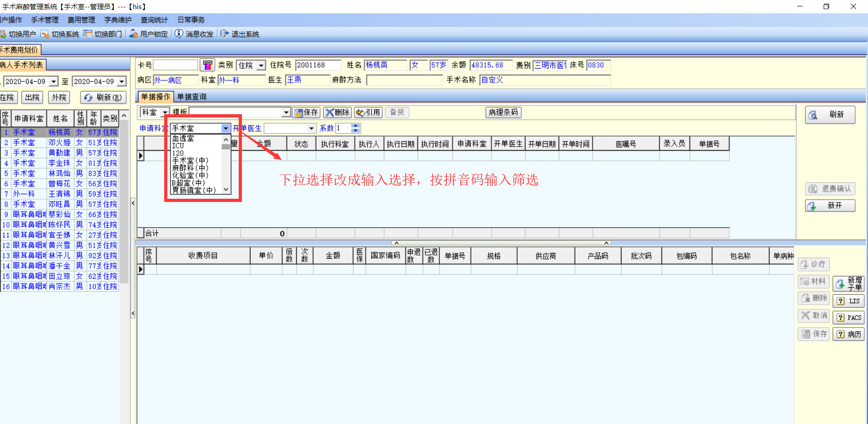The width and height of the screenshot is (868, 424).
Task: Click the card reader icon beside 卡号
Action: click(x=207, y=65)
